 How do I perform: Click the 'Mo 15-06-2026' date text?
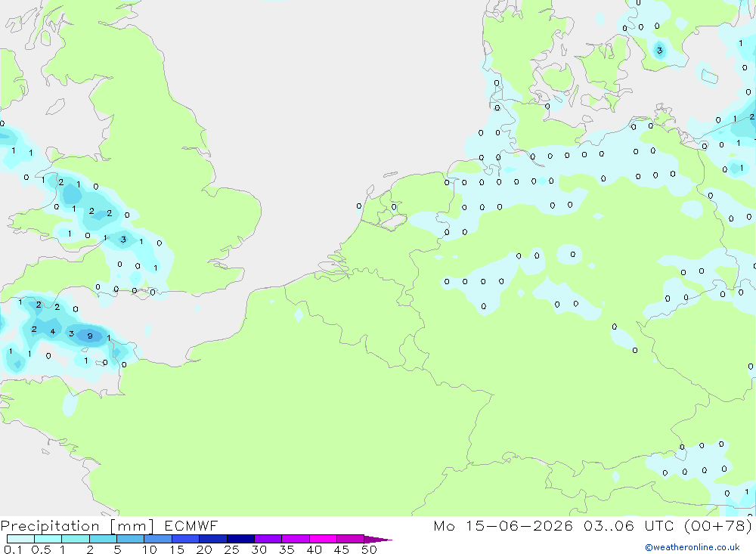503,525
